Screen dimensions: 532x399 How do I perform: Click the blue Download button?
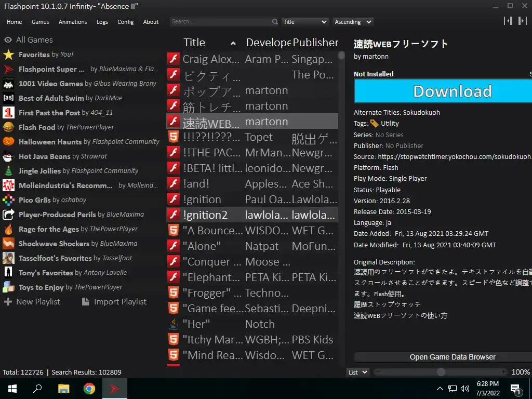tap(443, 91)
